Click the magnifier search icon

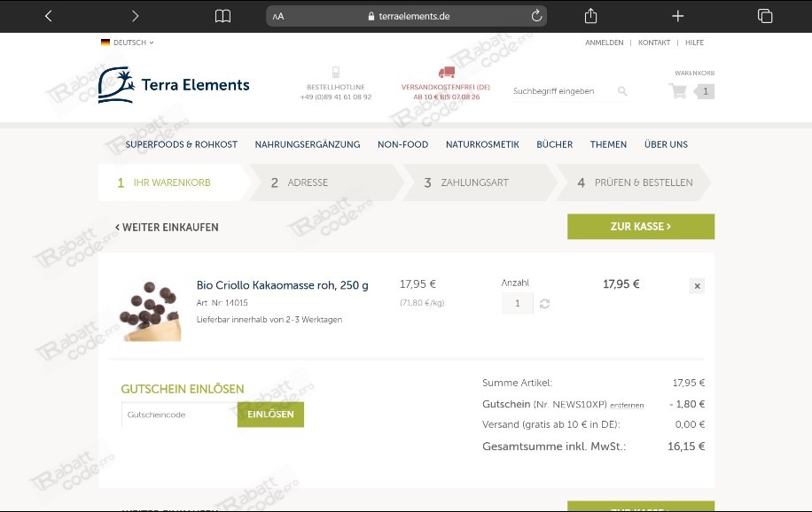622,91
